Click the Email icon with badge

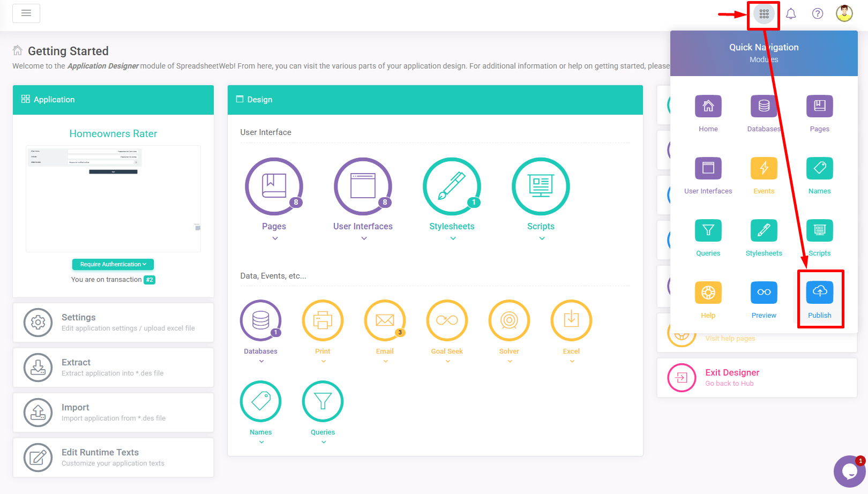385,320
